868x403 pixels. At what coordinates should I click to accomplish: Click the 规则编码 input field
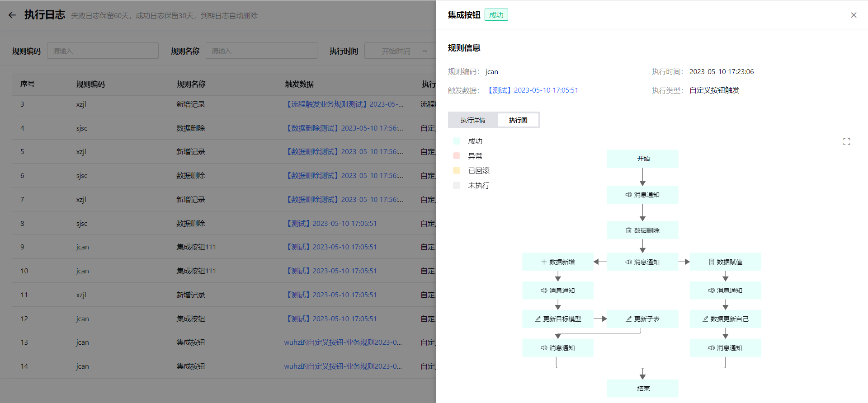point(103,51)
